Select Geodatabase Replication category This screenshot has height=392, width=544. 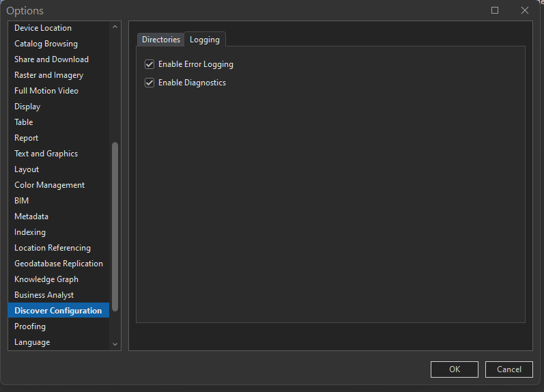coord(58,264)
